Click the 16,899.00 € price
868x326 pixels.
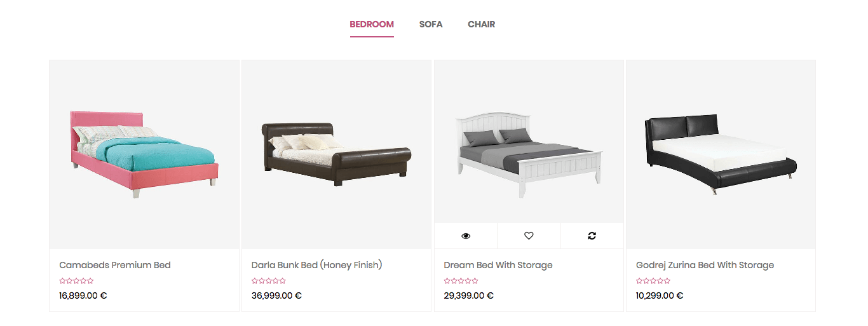coord(83,295)
